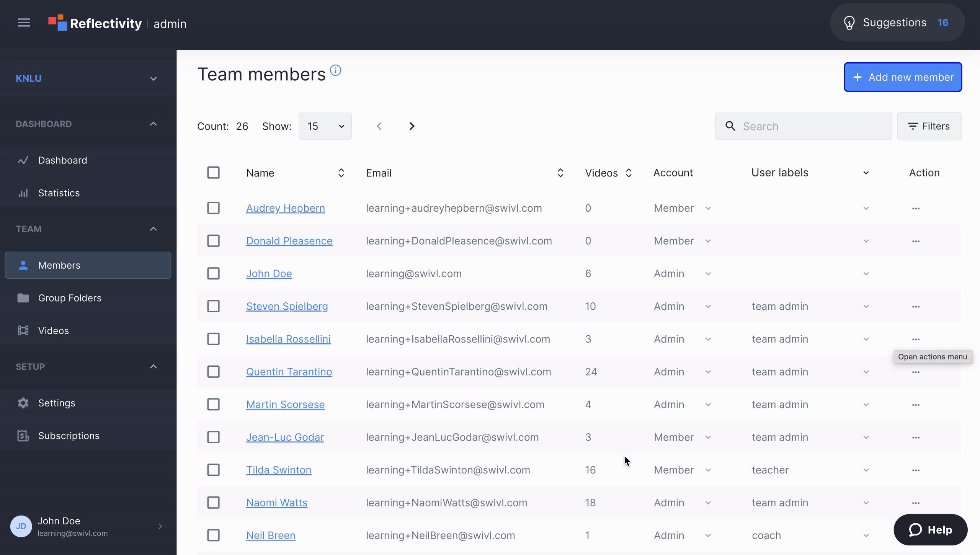The height and width of the screenshot is (555, 980).
Task: Click the Group Folders sidebar icon
Action: (23, 298)
